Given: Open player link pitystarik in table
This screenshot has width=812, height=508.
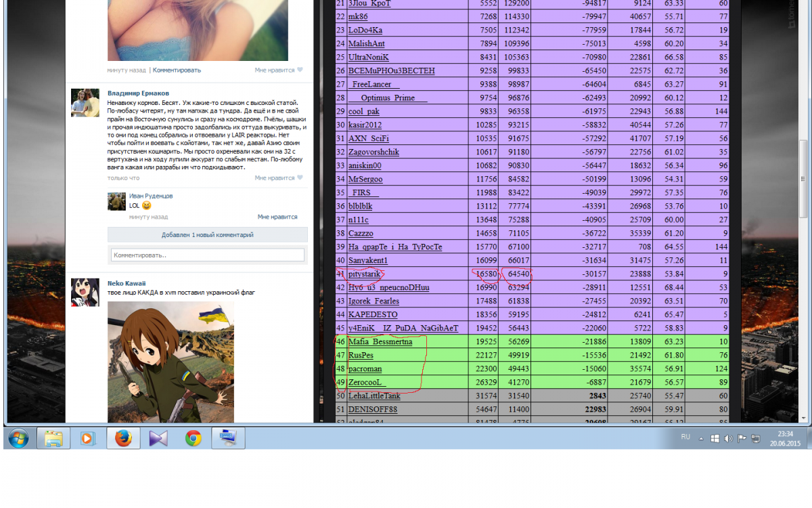Looking at the screenshot, I should [x=364, y=274].
